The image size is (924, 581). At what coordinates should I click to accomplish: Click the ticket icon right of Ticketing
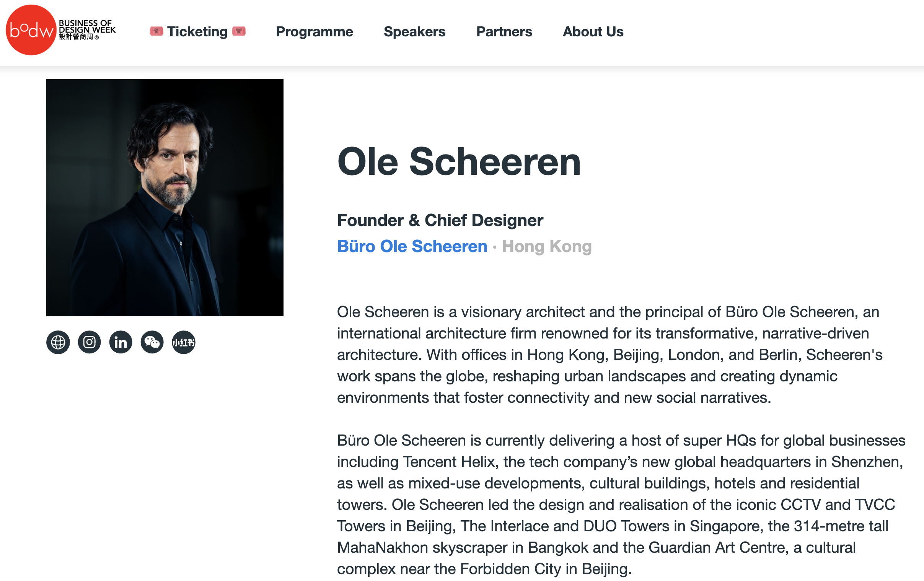[x=239, y=31]
